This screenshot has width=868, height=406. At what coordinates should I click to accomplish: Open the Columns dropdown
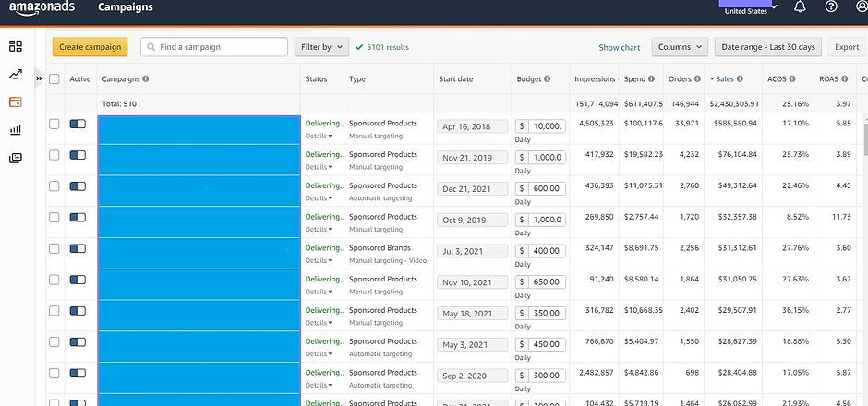click(x=680, y=47)
